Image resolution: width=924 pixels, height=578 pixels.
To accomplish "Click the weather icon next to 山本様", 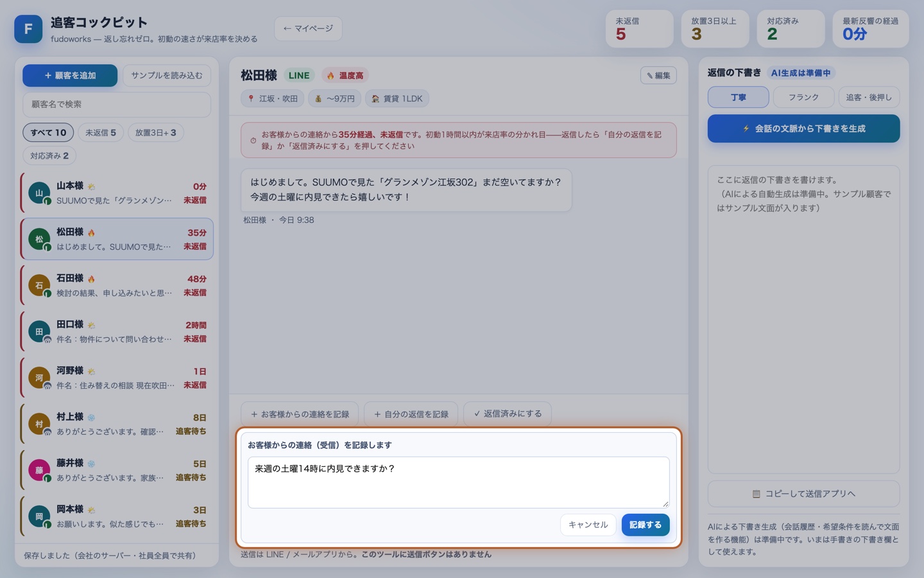I will pyautogui.click(x=91, y=186).
